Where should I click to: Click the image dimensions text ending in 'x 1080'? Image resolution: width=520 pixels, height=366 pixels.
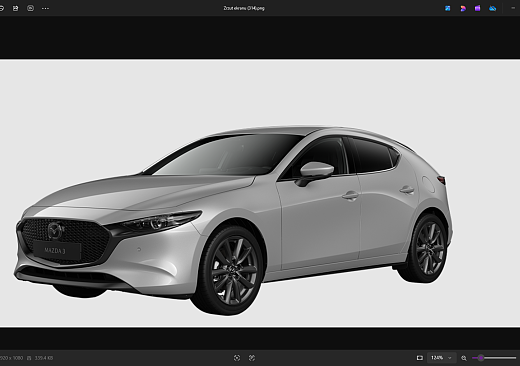11,358
